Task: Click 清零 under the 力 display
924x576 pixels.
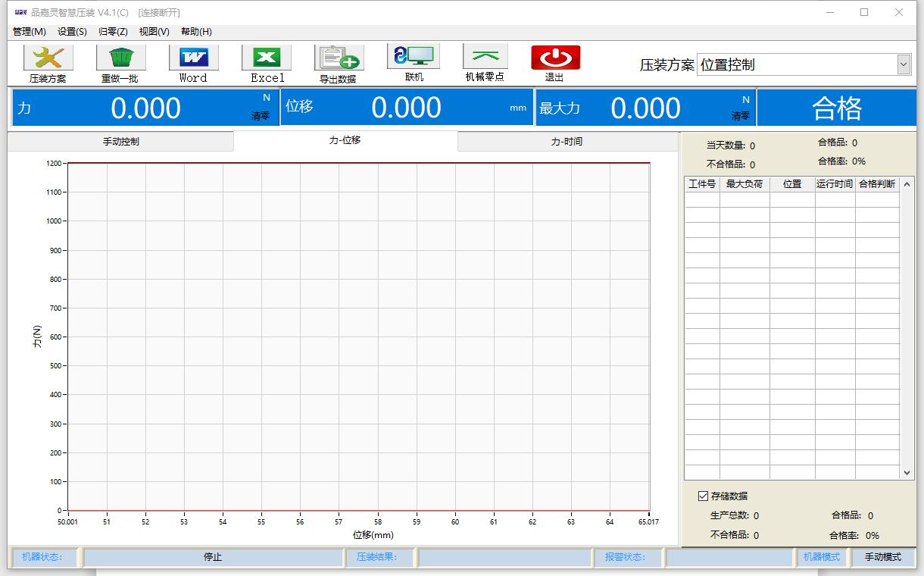Action: point(261,117)
